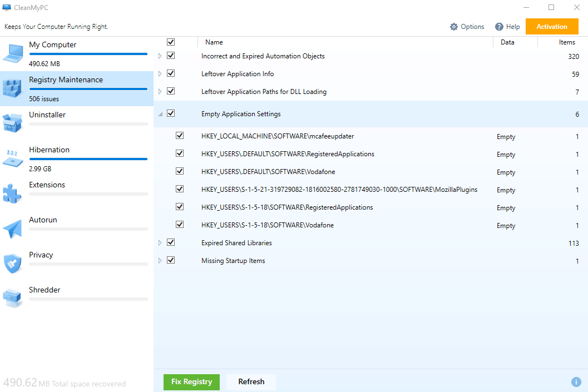Viewport: 588px width, 392px height.
Task: Collapse the Empty Application Settings group
Action: pos(160,113)
